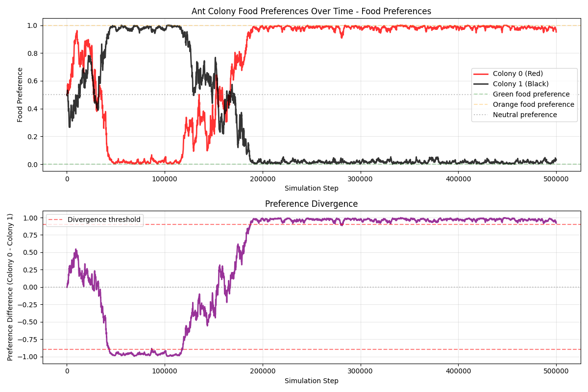This screenshot has width=588, height=392.
Task: Click 'Green food preference' legend entry
Action: 531,94
